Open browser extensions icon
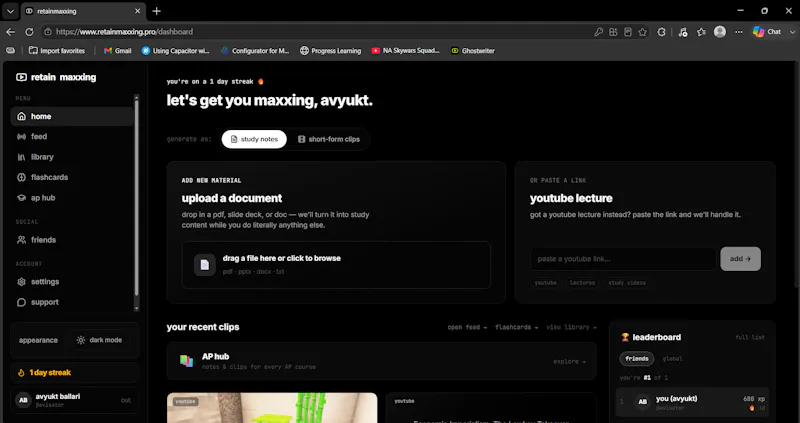Viewport: 800px width, 423px height. [x=662, y=32]
